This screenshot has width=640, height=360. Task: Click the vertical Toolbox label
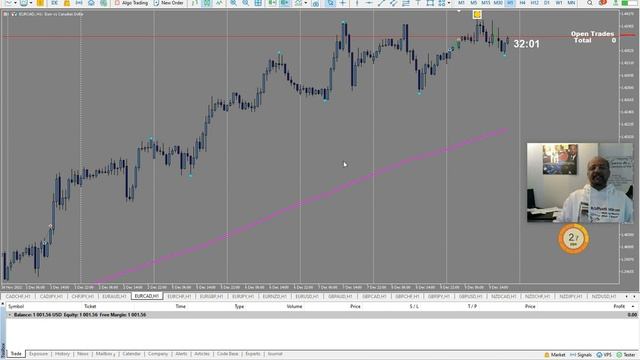3,350
